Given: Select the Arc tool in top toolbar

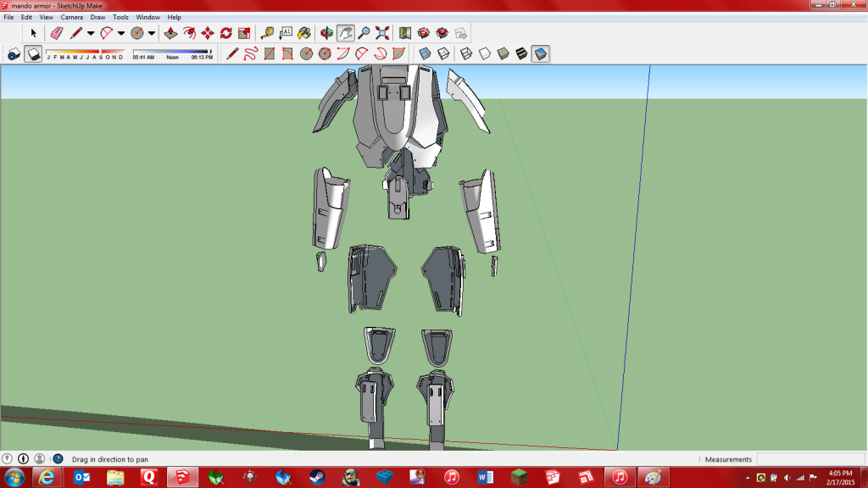Looking at the screenshot, I should click(x=106, y=33).
